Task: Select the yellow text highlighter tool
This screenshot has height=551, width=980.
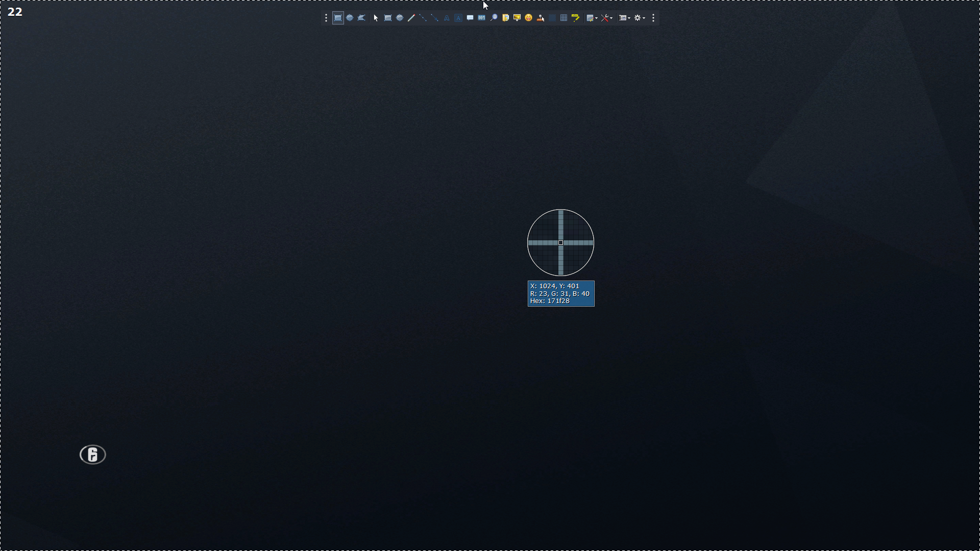Action: click(x=576, y=18)
